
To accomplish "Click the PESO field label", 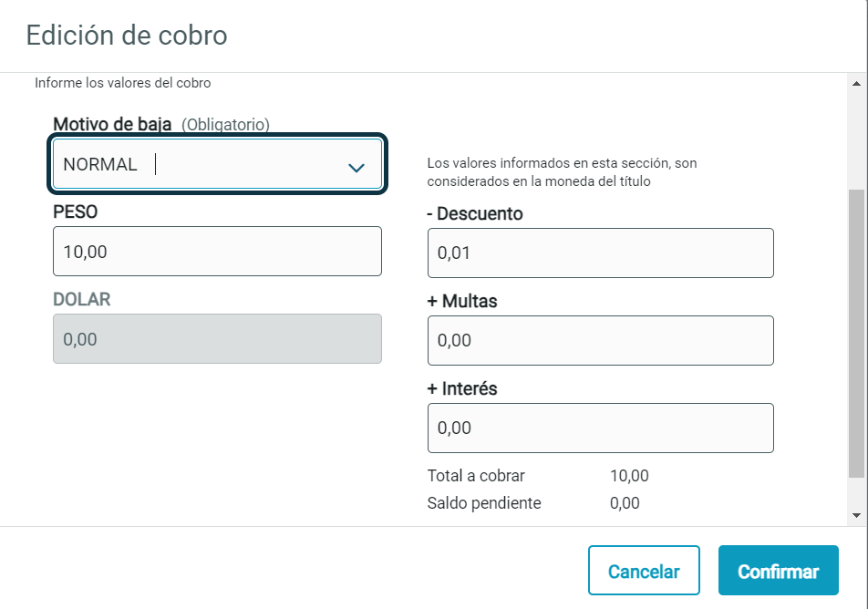I will [76, 212].
